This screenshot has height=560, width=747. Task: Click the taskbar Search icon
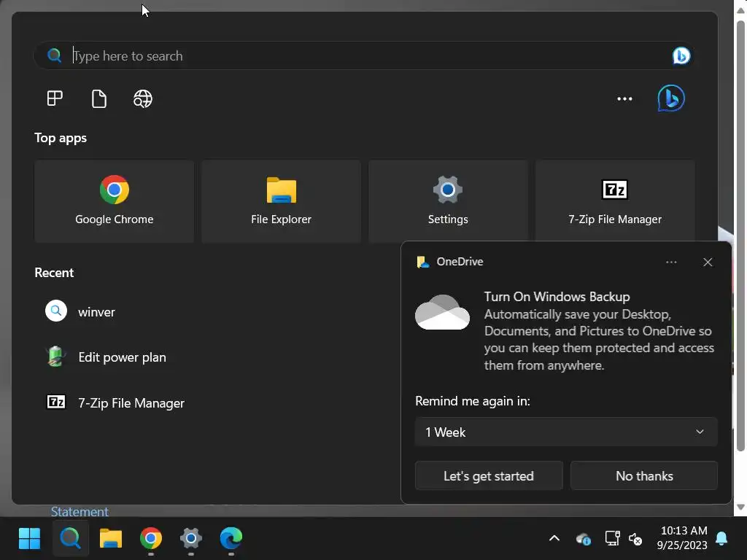71,538
